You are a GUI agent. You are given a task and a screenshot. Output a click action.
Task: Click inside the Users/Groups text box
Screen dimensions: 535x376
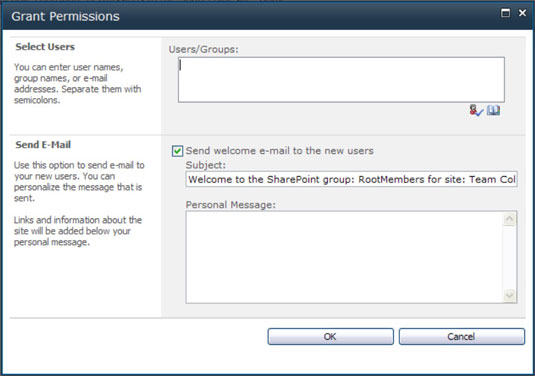(341, 80)
